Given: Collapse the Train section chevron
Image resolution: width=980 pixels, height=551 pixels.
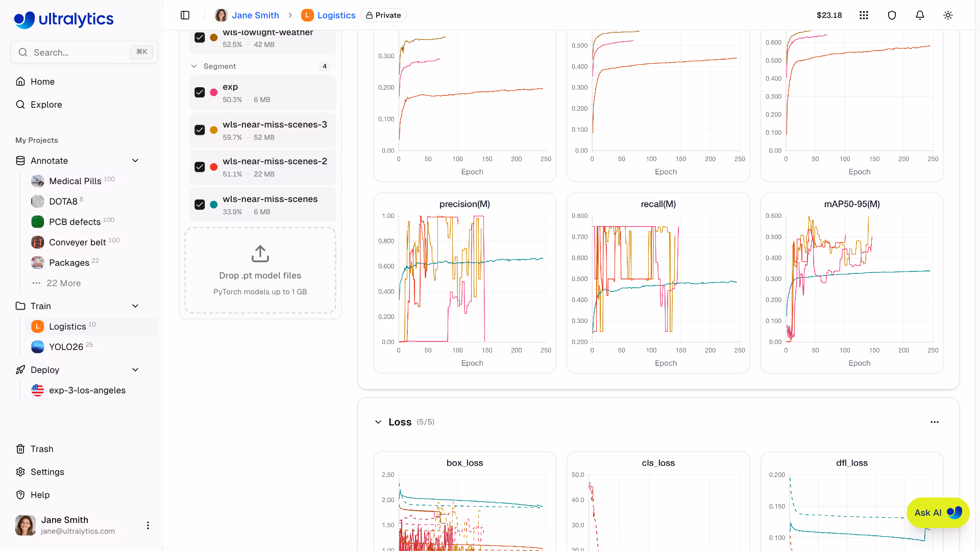Looking at the screenshot, I should point(135,306).
